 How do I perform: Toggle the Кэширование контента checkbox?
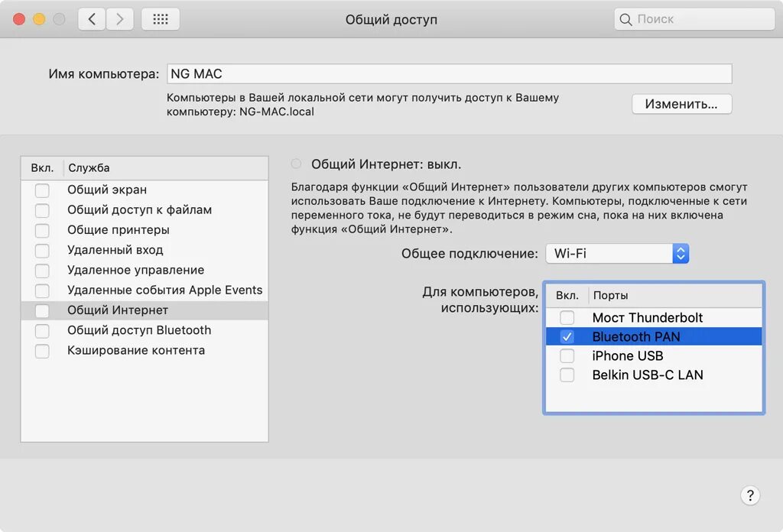pos(42,351)
